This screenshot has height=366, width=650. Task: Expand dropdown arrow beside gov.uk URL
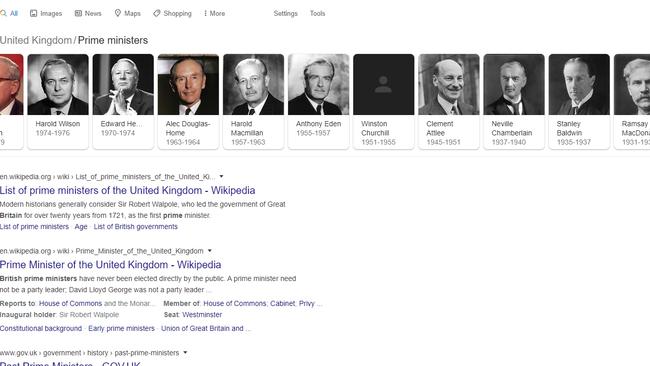pos(185,353)
